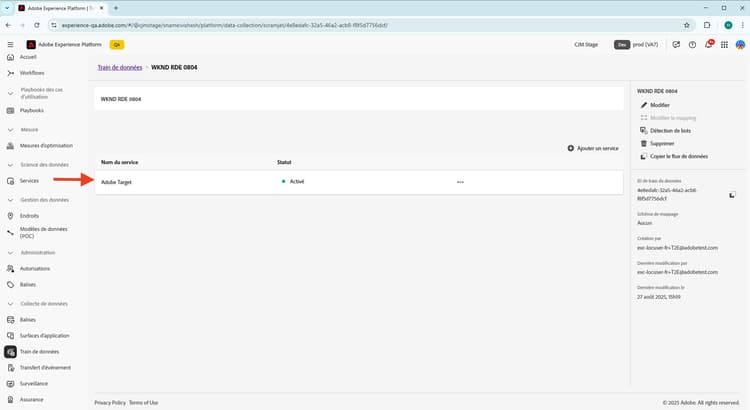The width and height of the screenshot is (750, 410).
Task: Click Détection de lots action
Action: click(x=665, y=131)
